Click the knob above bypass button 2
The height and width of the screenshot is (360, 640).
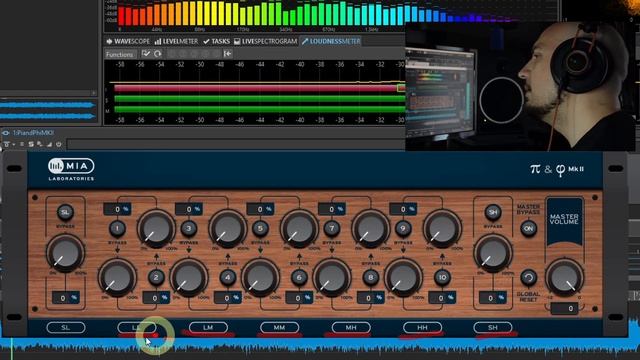[156, 229]
